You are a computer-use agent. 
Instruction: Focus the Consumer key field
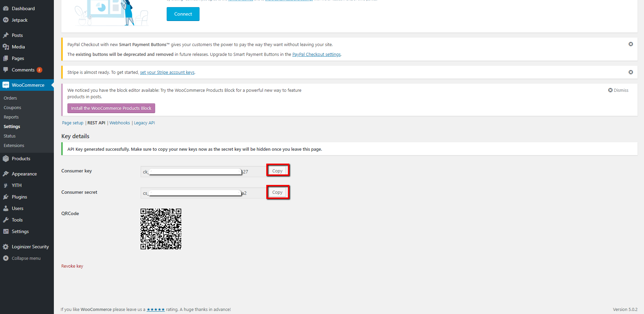click(x=203, y=171)
